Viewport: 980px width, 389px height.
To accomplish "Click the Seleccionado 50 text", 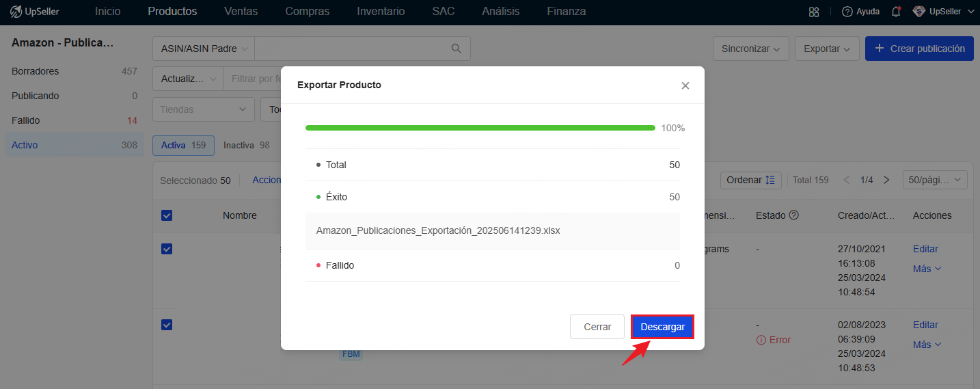I will pos(195,180).
